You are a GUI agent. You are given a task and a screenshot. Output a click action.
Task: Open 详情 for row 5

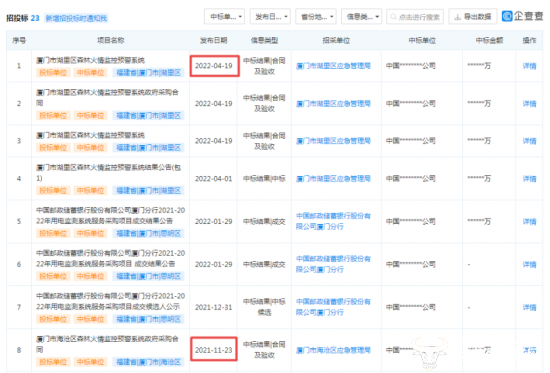coord(529,221)
